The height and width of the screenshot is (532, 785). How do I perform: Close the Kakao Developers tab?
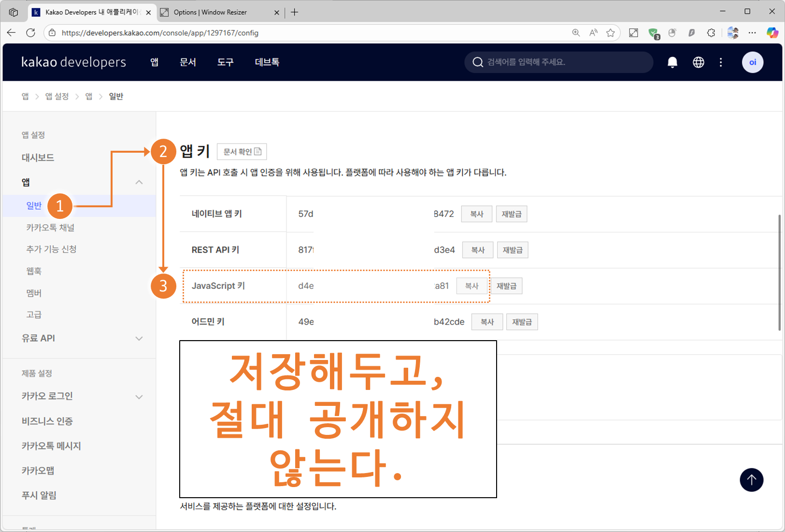[x=148, y=13]
